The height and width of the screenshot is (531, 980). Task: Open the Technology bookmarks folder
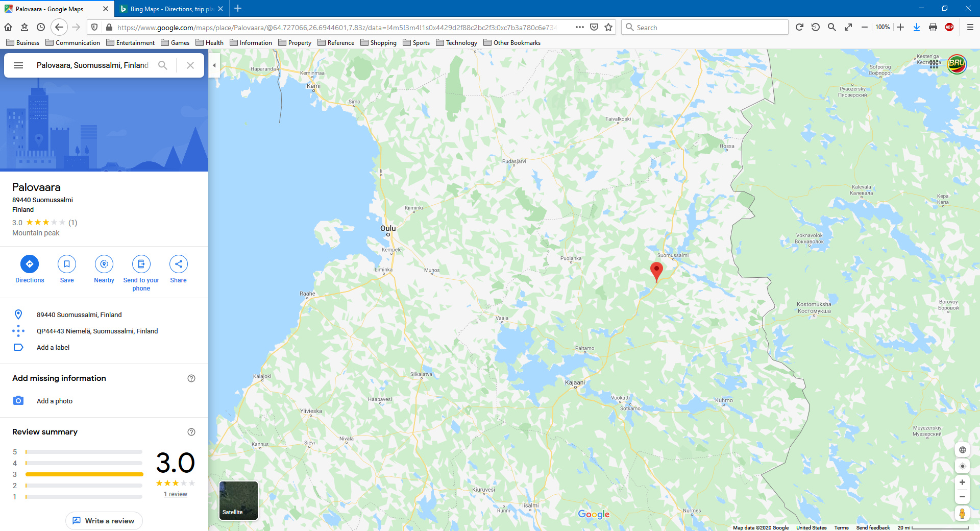tap(457, 43)
